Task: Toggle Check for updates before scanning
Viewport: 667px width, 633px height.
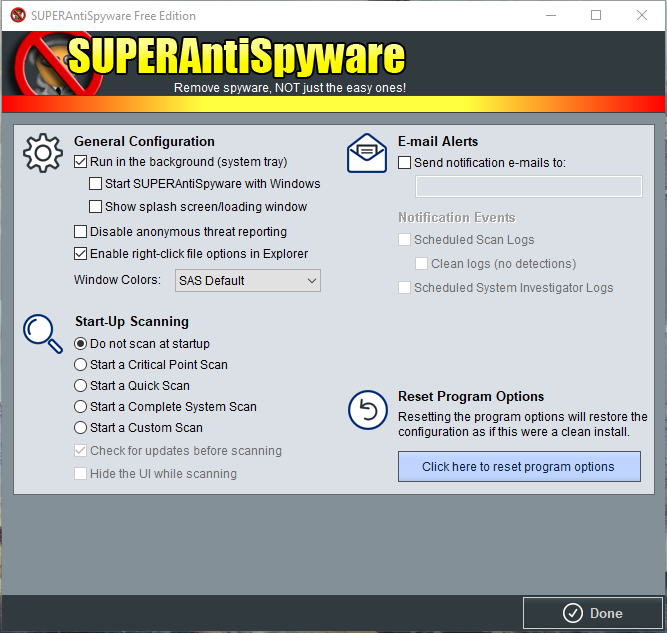Action: click(x=80, y=451)
